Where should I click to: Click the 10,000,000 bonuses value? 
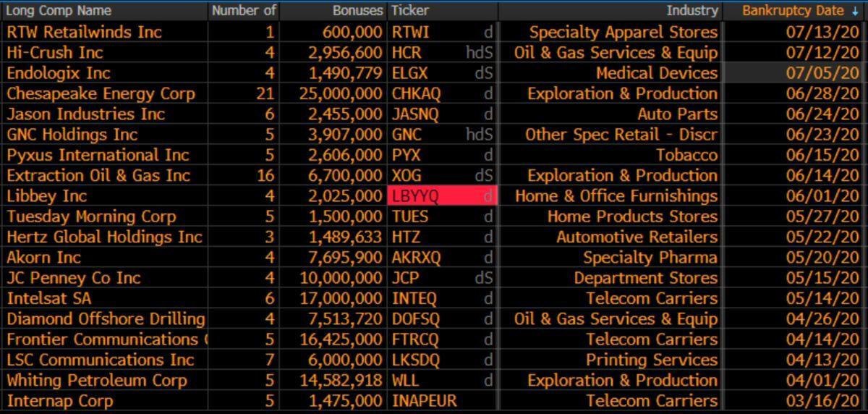(340, 278)
